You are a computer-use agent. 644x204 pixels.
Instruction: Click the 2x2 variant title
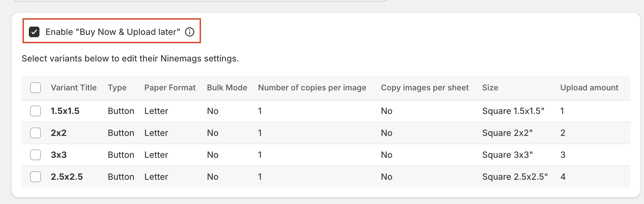(59, 133)
